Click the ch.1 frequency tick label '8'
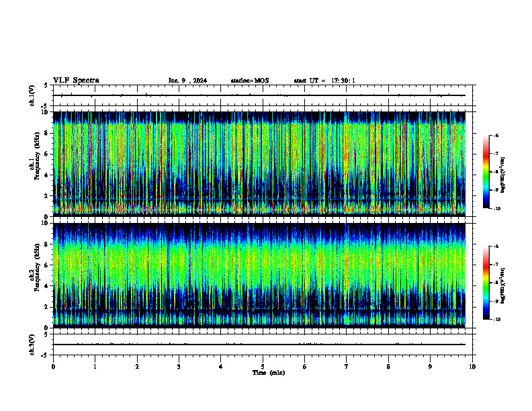 coord(47,133)
